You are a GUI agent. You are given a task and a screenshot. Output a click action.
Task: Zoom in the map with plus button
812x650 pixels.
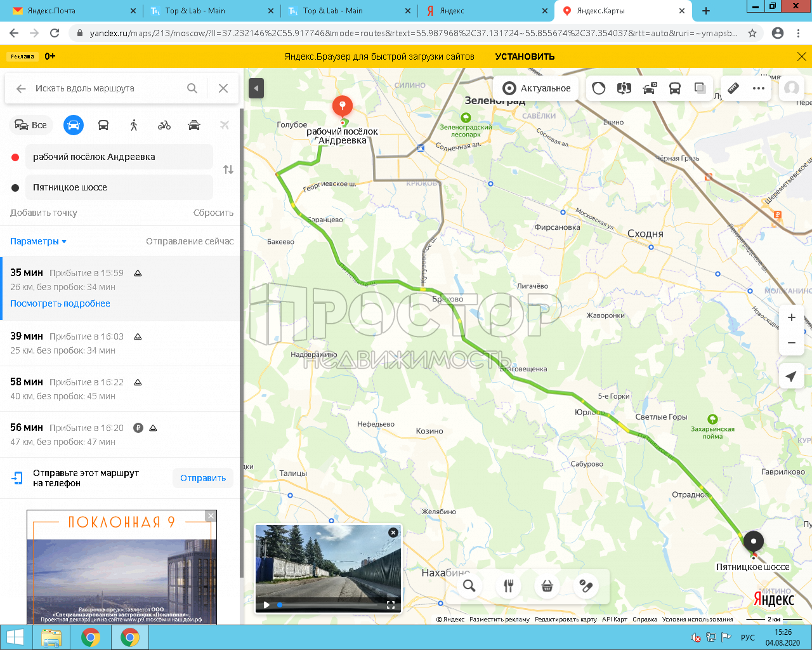[791, 317]
